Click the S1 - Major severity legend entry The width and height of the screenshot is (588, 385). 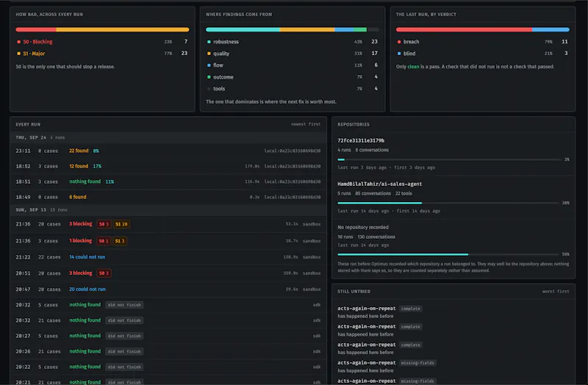point(102,53)
